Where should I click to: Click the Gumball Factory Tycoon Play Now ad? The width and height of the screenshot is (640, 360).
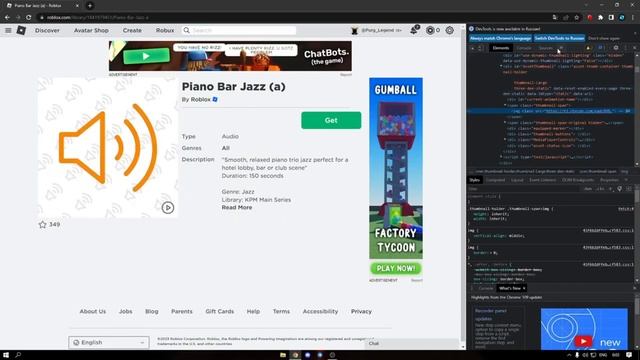click(396, 269)
